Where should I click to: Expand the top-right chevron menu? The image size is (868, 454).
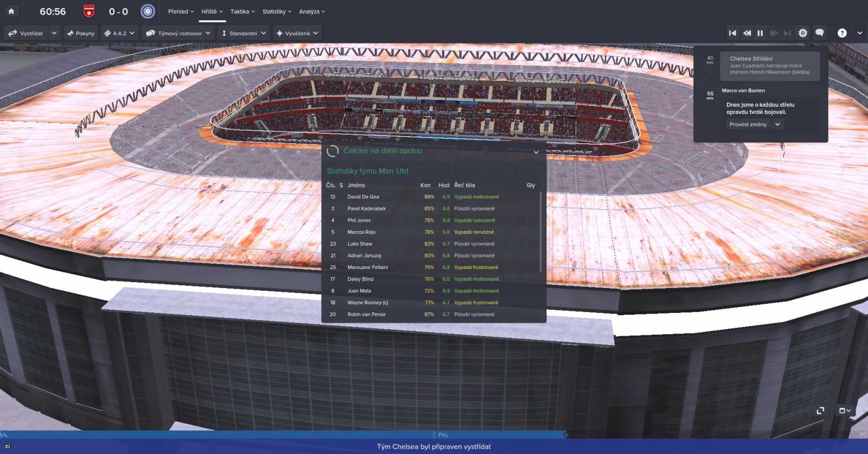pyautogui.click(x=859, y=33)
